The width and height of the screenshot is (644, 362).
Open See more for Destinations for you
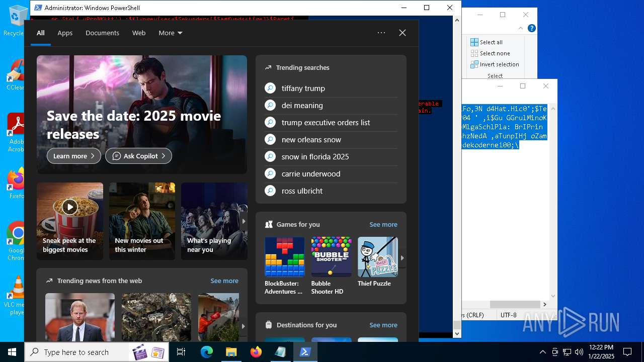pyautogui.click(x=383, y=325)
